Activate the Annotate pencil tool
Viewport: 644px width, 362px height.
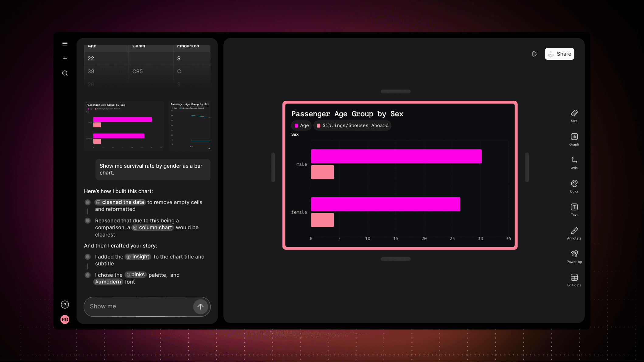[574, 233]
